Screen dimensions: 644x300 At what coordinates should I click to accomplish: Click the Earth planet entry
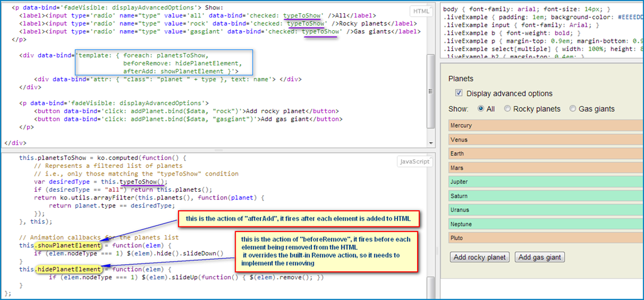click(x=541, y=153)
